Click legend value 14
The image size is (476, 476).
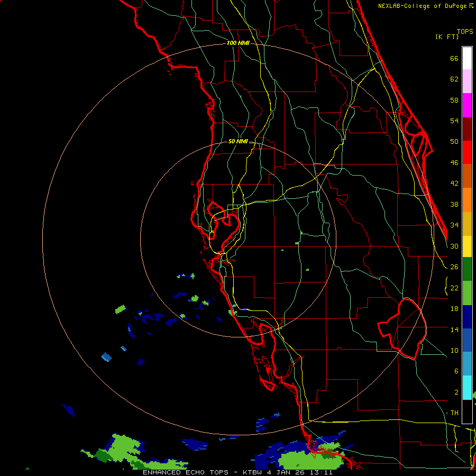tap(454, 329)
